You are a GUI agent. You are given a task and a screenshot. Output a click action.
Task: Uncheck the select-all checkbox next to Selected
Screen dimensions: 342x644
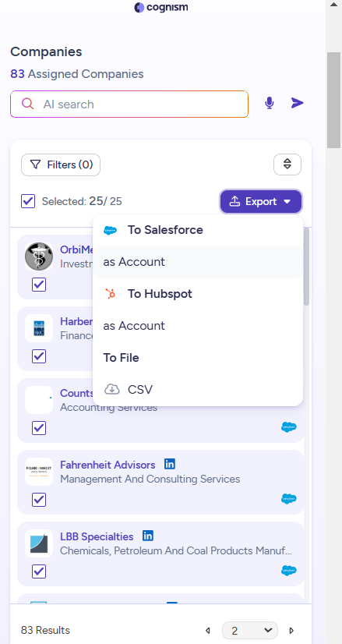pos(28,201)
